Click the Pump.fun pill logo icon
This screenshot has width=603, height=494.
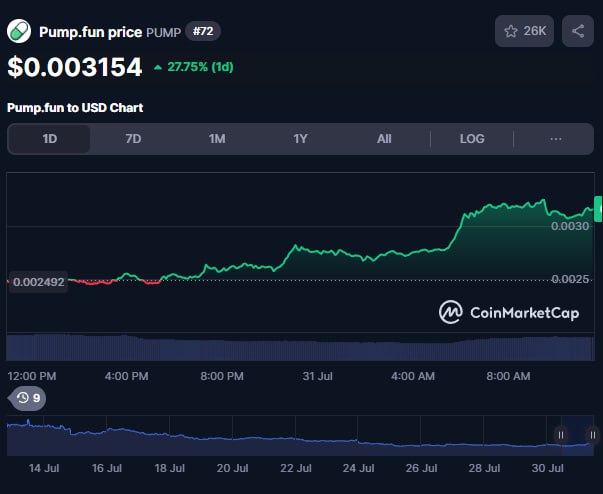tap(18, 31)
